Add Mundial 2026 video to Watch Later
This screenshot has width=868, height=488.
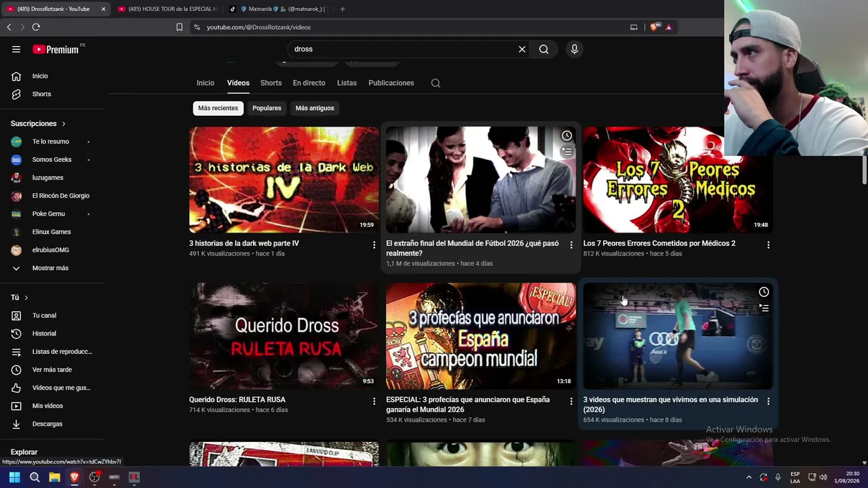tap(567, 136)
